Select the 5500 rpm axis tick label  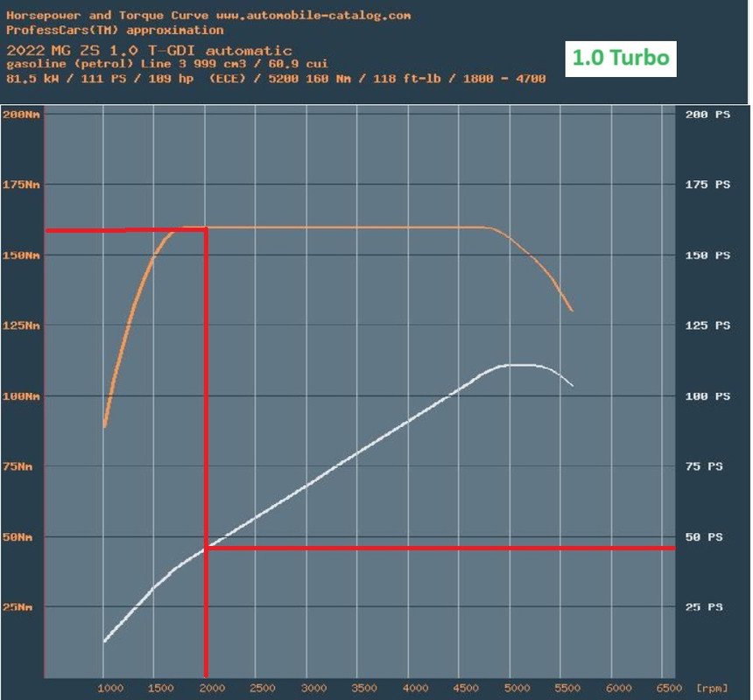click(x=567, y=688)
